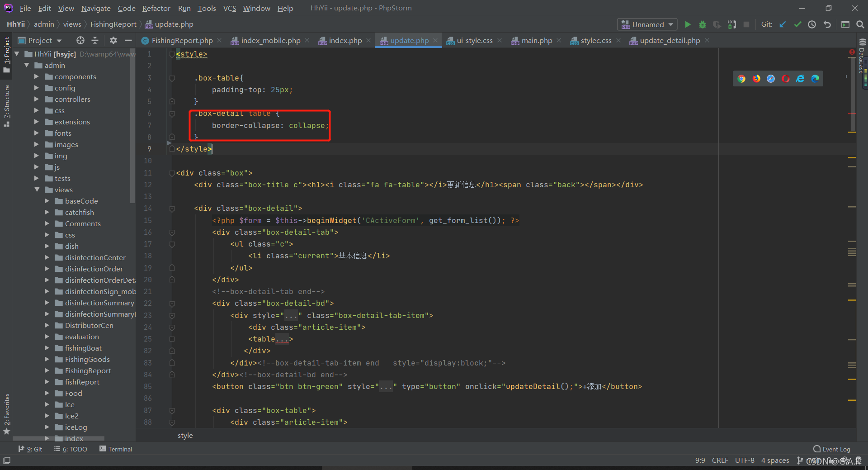Hide the Project tool window
Screen dimensions: 868x470
(128, 40)
